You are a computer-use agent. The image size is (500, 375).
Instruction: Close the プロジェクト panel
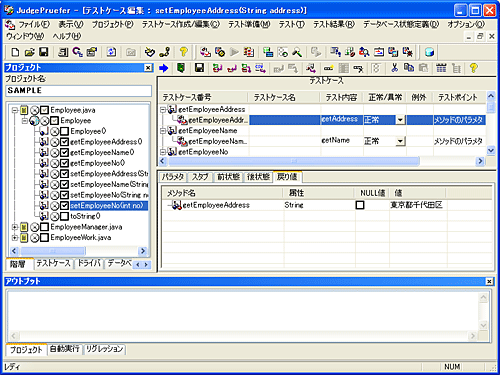(x=148, y=68)
